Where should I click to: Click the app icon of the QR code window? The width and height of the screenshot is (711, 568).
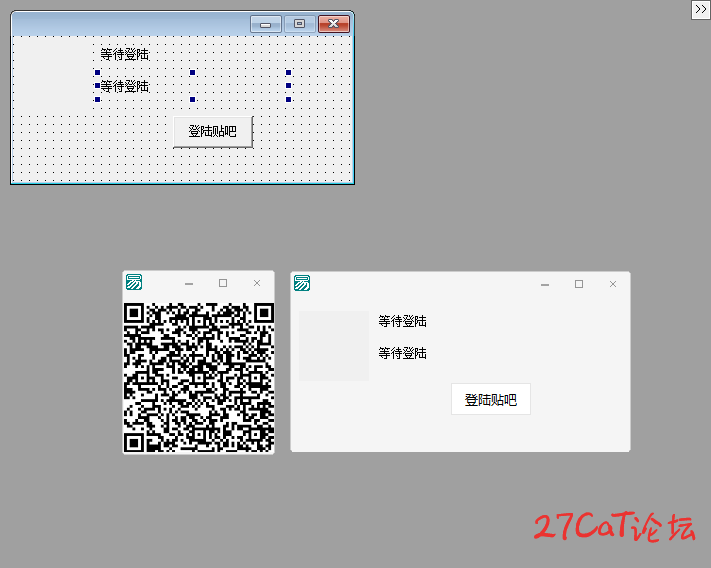point(134,282)
